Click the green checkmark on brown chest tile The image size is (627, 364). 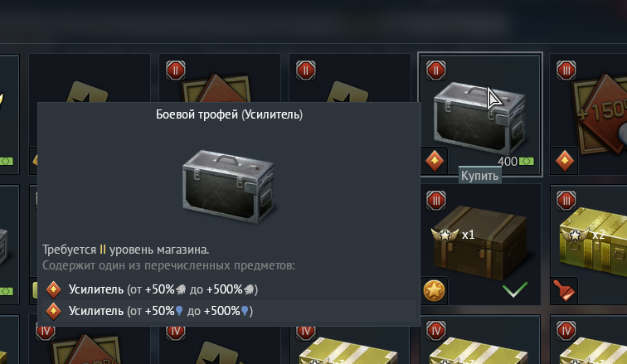515,289
